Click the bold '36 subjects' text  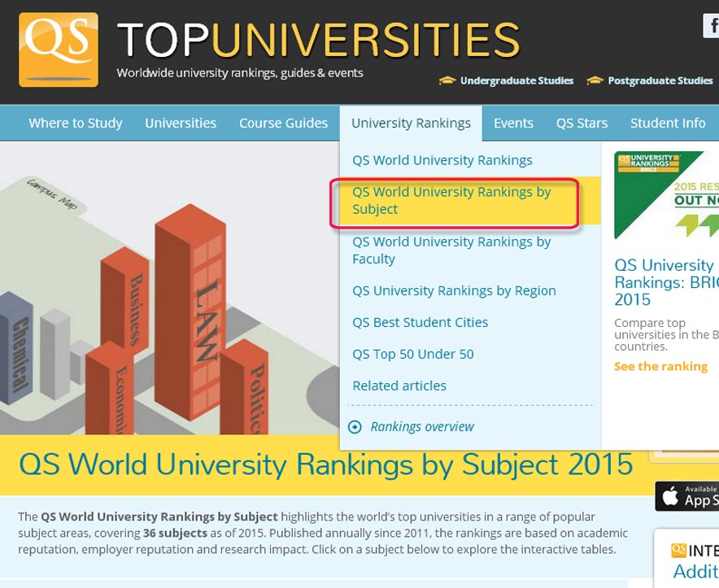click(x=175, y=533)
